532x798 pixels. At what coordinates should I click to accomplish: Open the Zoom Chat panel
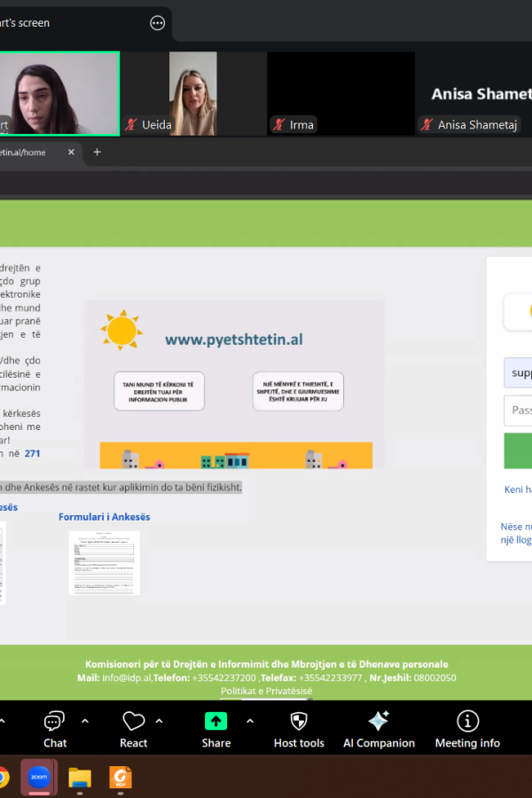(x=55, y=729)
